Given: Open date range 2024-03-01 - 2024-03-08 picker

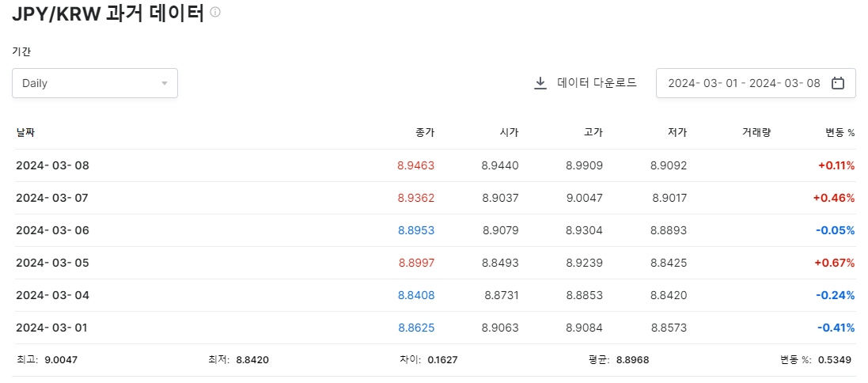Looking at the screenshot, I should click(x=756, y=83).
